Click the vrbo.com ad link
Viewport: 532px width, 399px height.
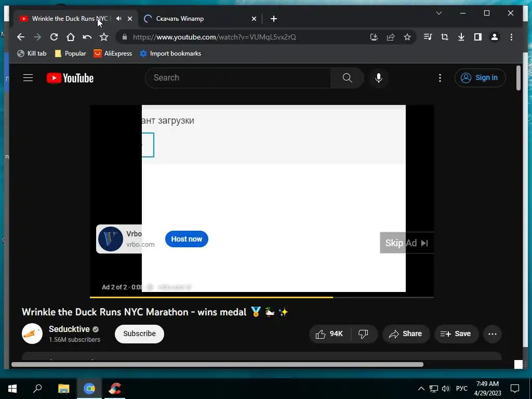pos(140,244)
